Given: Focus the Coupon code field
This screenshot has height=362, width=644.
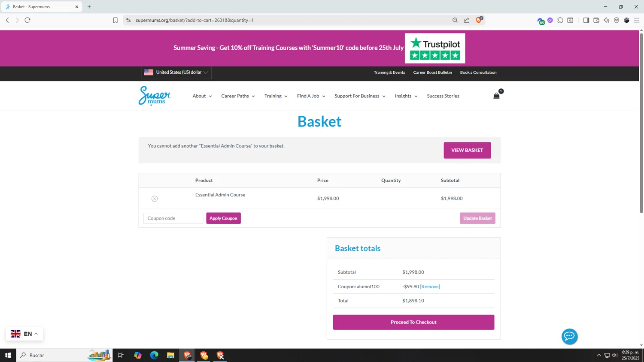Looking at the screenshot, I should [x=173, y=218].
